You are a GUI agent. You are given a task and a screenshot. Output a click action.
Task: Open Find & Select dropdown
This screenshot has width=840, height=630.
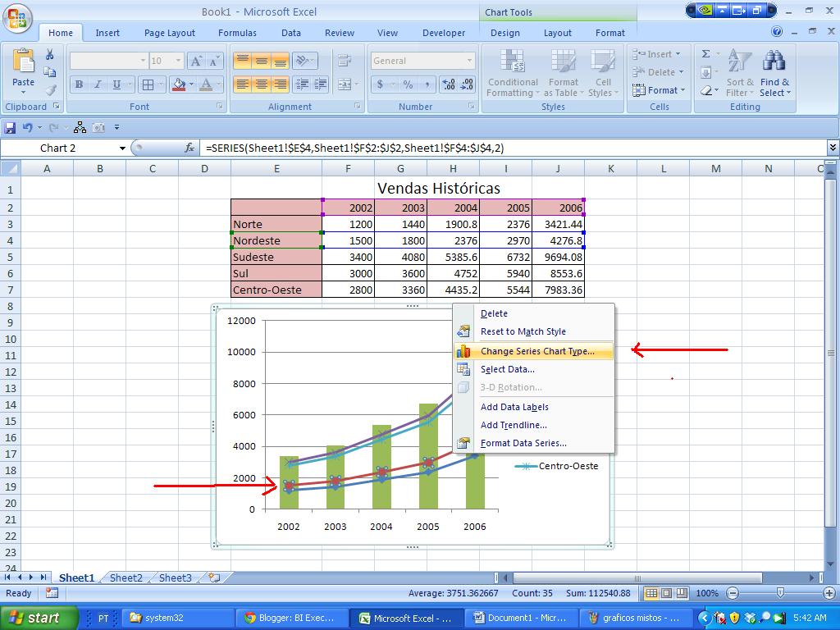pyautogui.click(x=774, y=73)
